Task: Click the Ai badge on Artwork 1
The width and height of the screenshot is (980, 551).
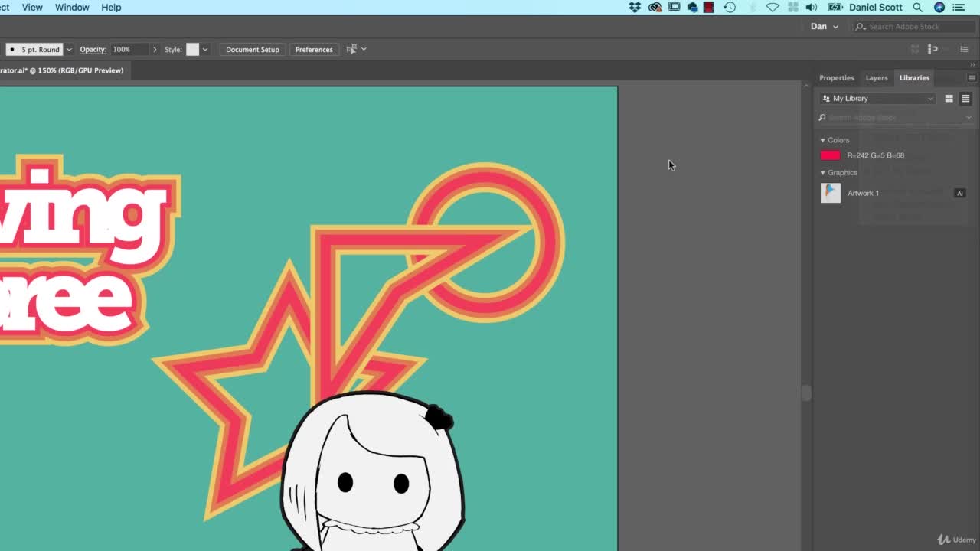Action: [x=959, y=194]
